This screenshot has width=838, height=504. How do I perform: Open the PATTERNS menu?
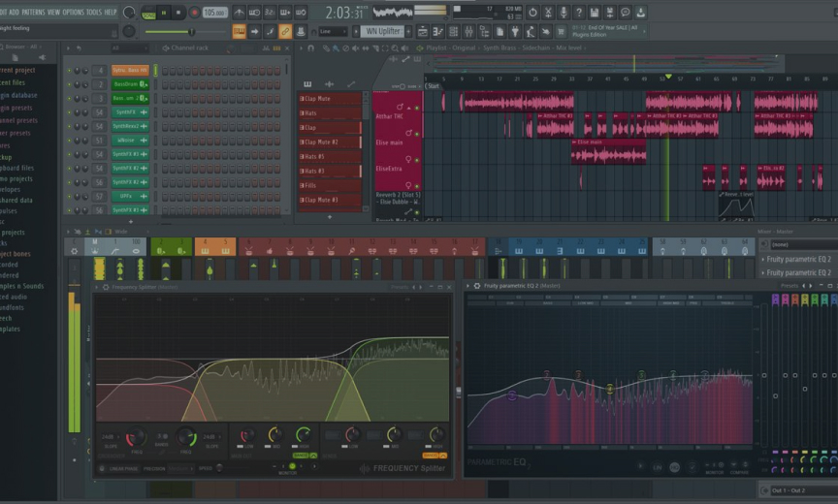(x=33, y=12)
